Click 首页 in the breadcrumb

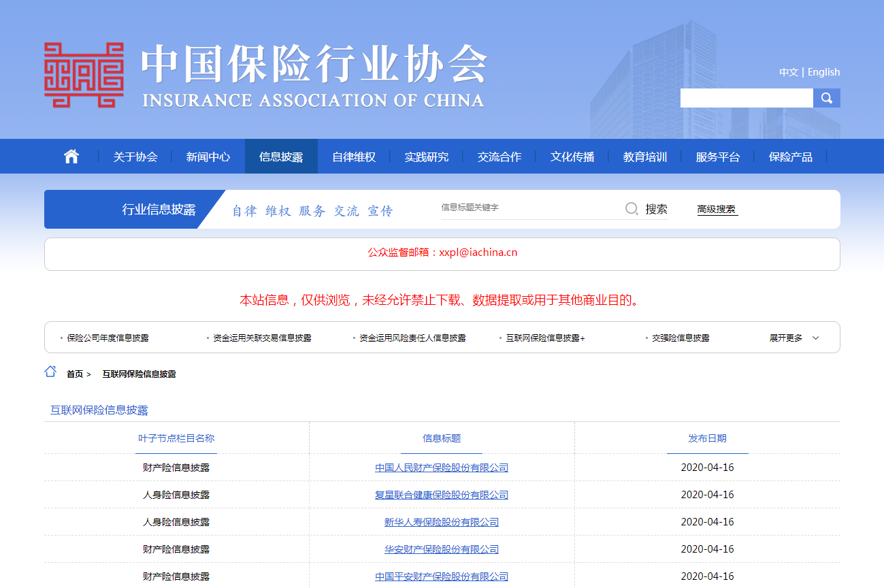click(x=75, y=374)
